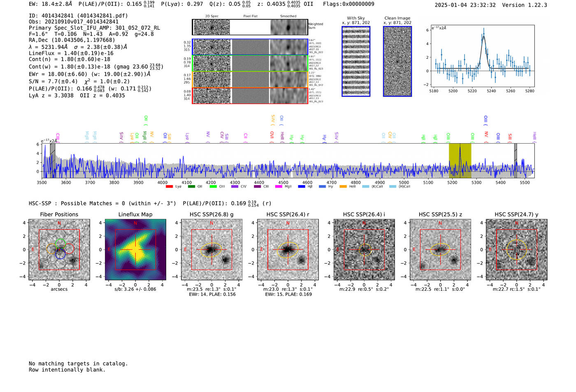Select the lime OIII legend swatch

(213, 187)
